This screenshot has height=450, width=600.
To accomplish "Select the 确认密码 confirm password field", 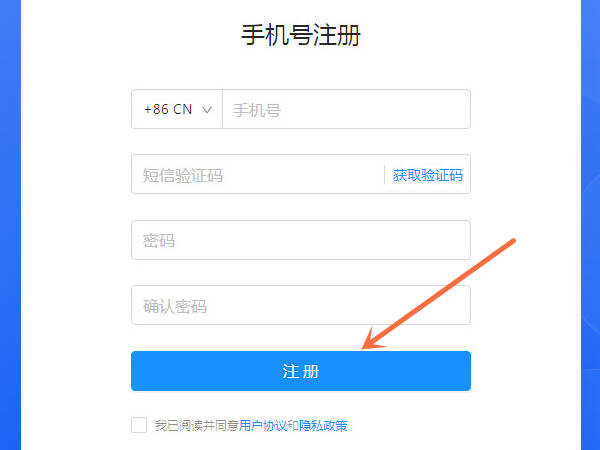I will pyautogui.click(x=301, y=305).
